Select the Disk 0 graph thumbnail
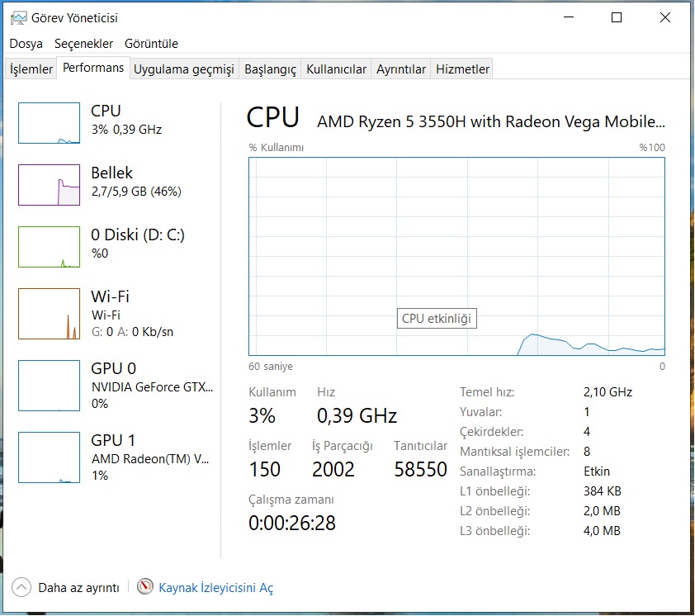The image size is (695, 616). (49, 247)
